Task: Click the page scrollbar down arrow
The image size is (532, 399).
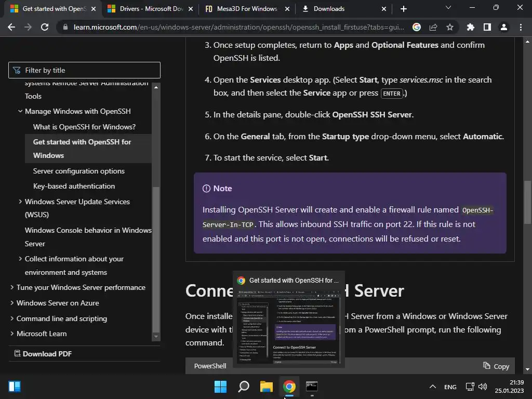Action: (527, 369)
